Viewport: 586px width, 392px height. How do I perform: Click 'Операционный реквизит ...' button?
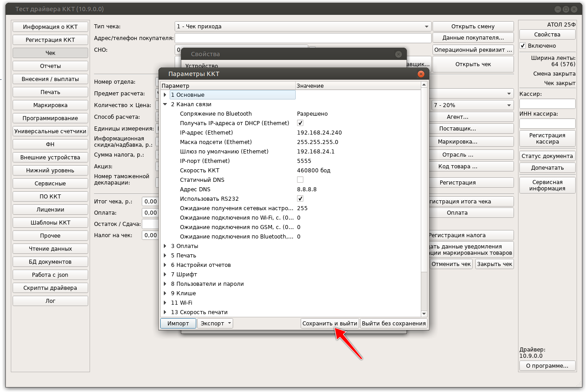[x=473, y=50]
